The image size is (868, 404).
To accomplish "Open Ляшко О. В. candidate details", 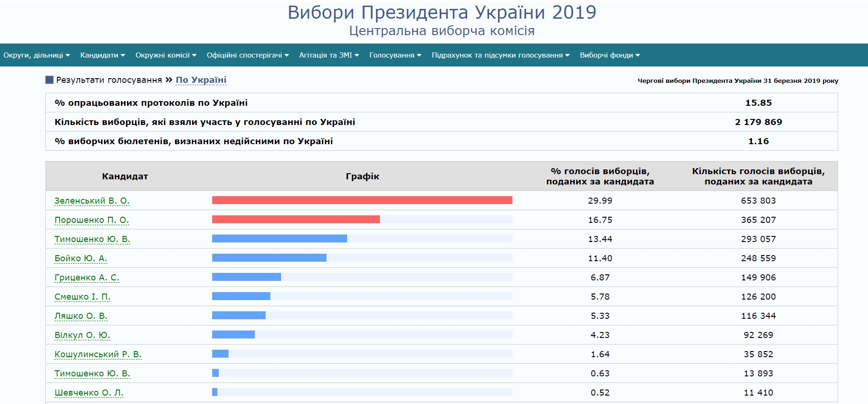I will (x=81, y=316).
